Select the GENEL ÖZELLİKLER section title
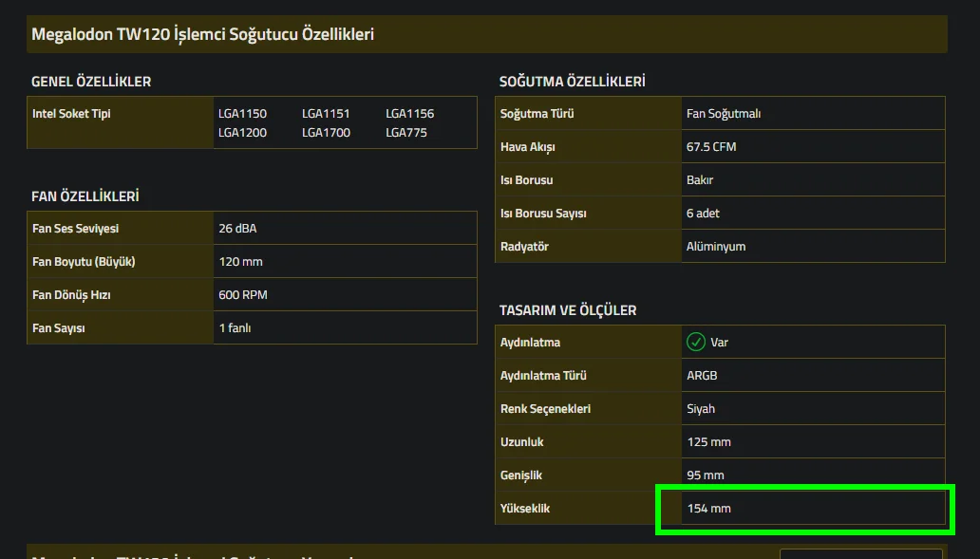 coord(91,82)
